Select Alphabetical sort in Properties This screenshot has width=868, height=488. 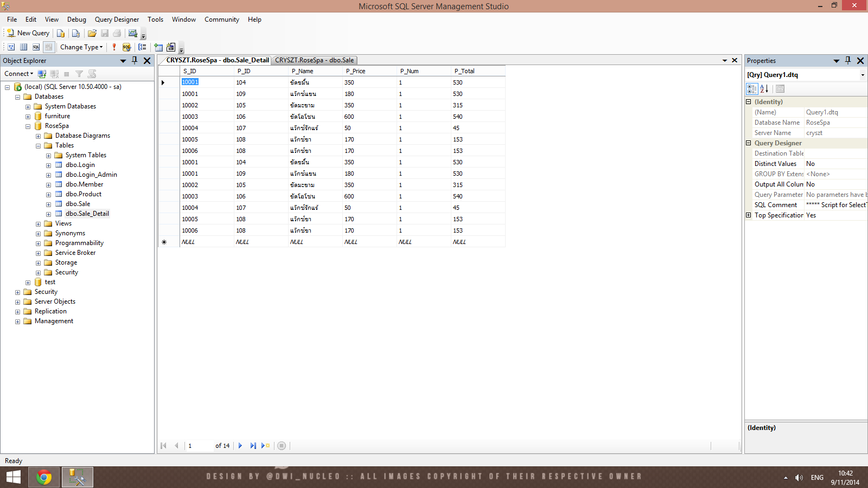(764, 89)
